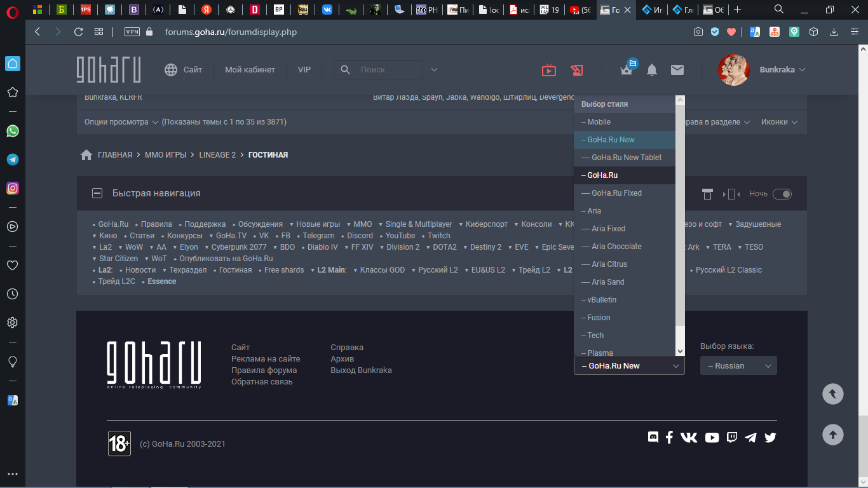868x488 pixels.
Task: Click the red TV stream icon
Action: coord(549,70)
